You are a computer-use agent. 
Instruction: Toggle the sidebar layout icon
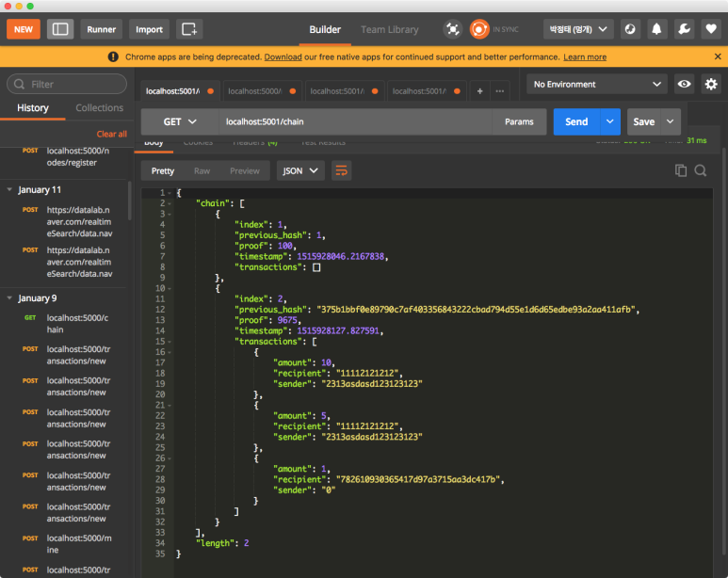pos(60,29)
